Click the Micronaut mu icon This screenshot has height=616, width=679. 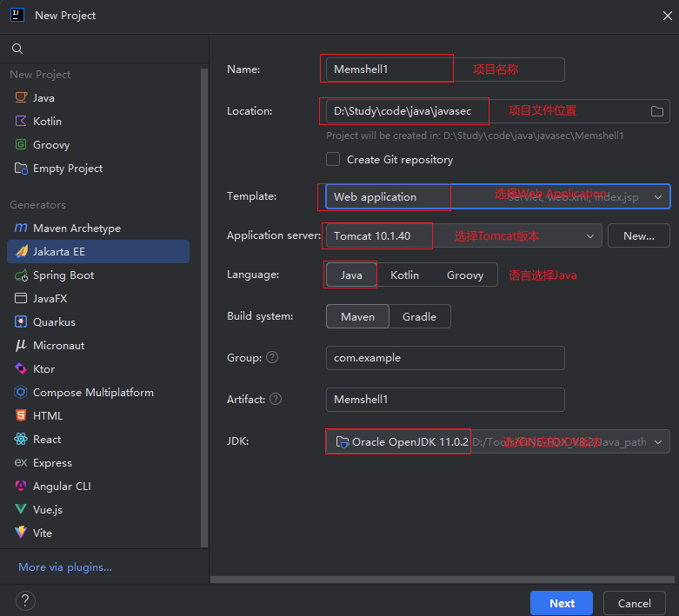(x=21, y=345)
